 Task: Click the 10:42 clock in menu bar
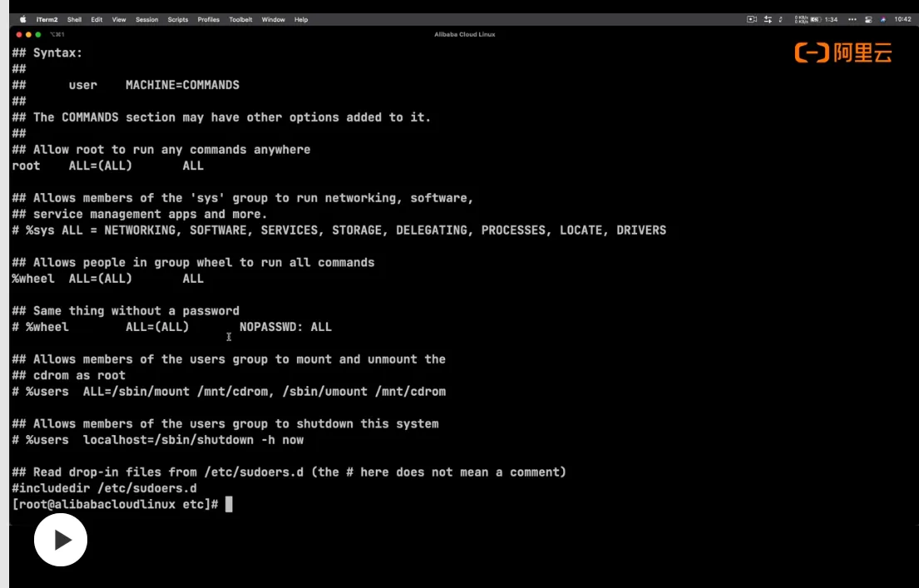(902, 19)
